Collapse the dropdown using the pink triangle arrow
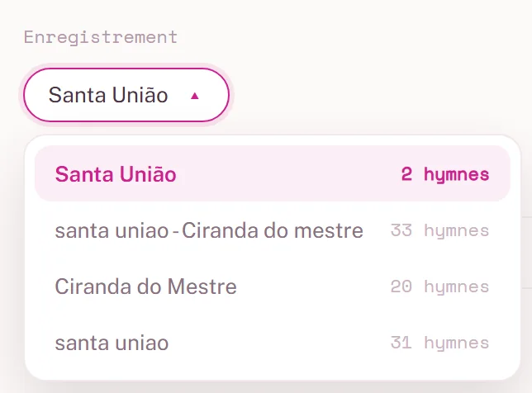Viewport: 532px width, 393px height. [x=194, y=97]
